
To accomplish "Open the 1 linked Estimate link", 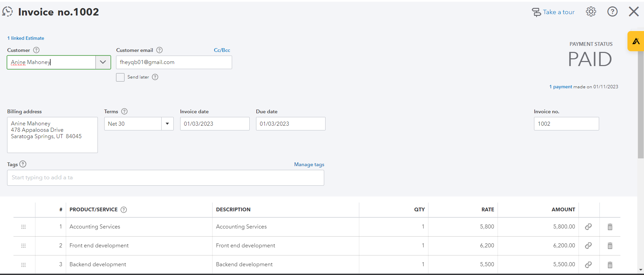I will tap(26, 38).
